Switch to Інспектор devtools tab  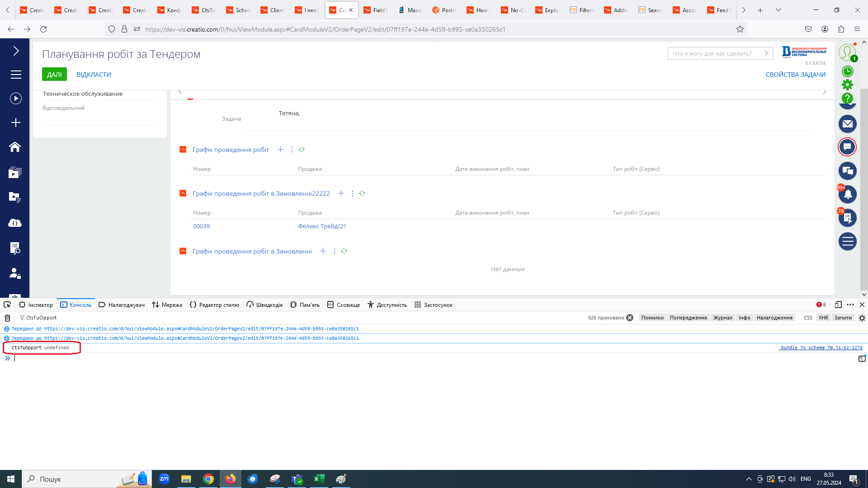click(x=36, y=305)
